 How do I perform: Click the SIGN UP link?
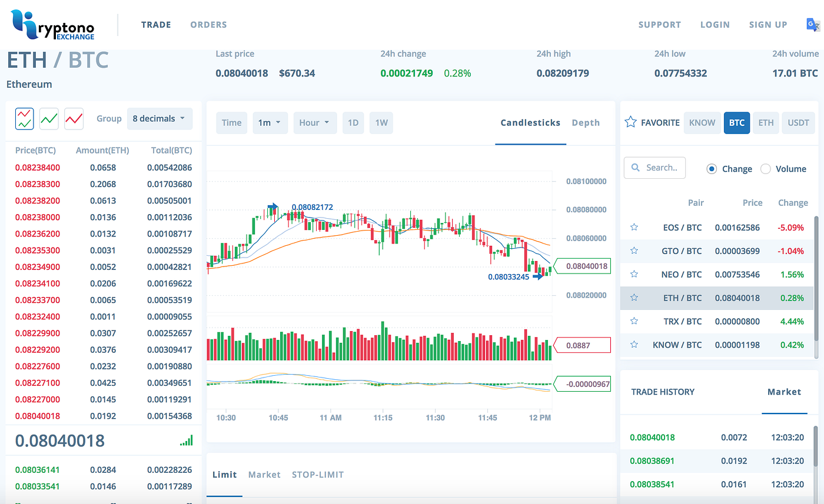[x=768, y=25]
